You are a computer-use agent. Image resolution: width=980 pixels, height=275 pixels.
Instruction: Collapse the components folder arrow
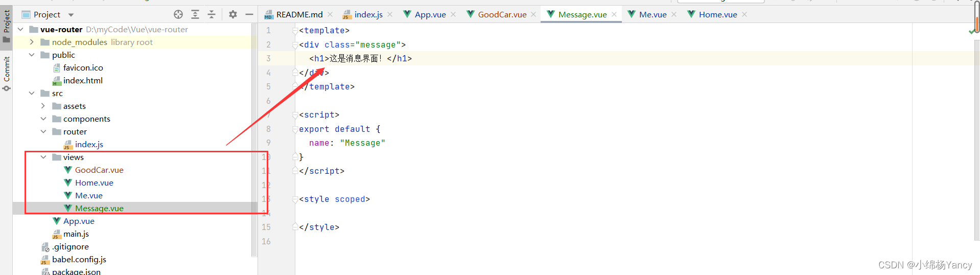click(43, 119)
